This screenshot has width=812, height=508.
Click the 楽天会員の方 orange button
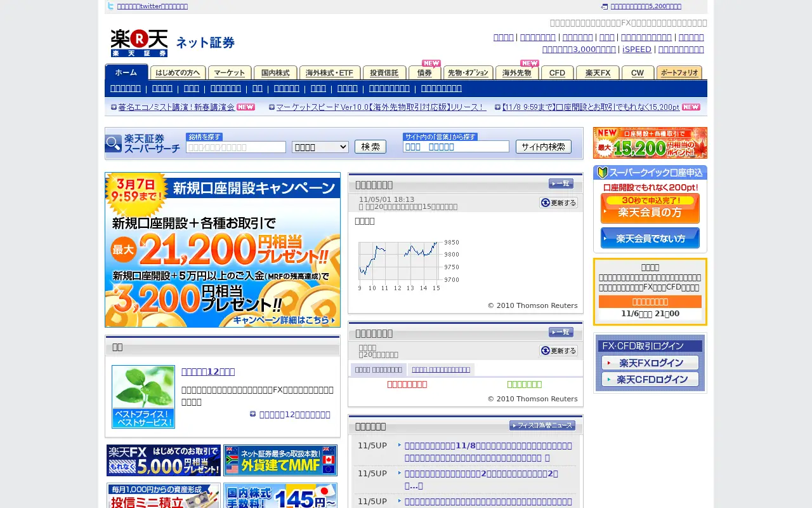tap(650, 208)
